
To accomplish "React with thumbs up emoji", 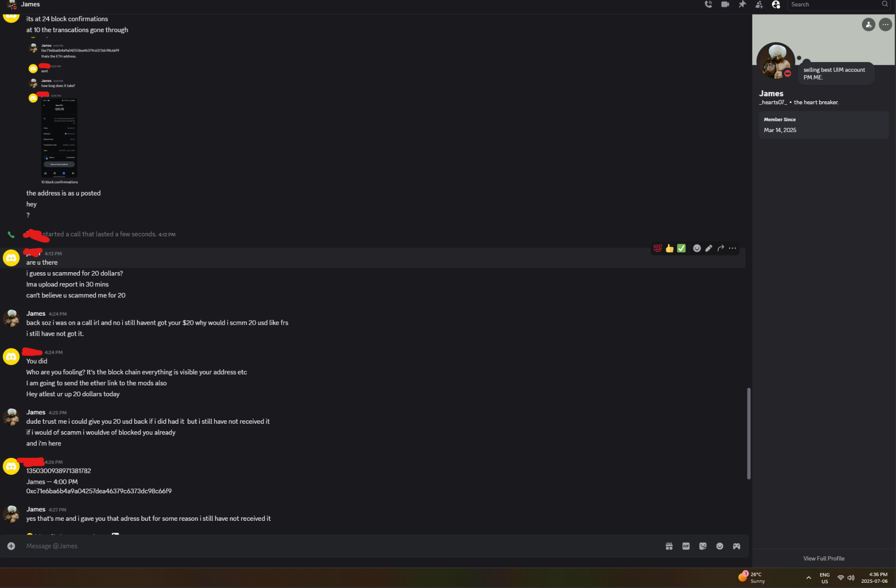I will click(x=669, y=248).
